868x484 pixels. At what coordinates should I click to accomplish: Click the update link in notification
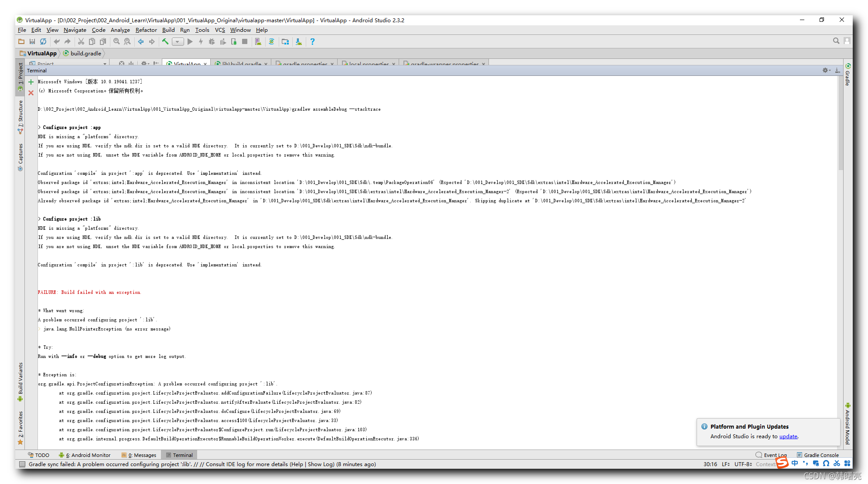point(788,436)
